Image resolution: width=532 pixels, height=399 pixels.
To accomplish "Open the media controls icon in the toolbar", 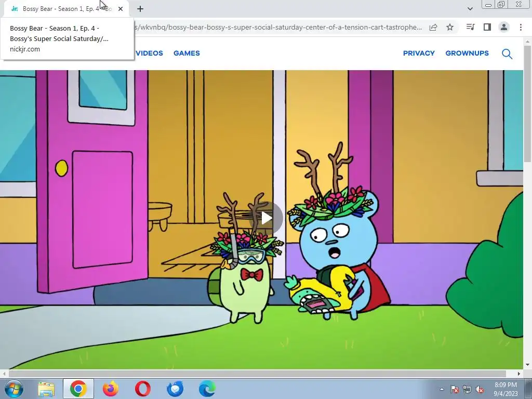I will 471,27.
